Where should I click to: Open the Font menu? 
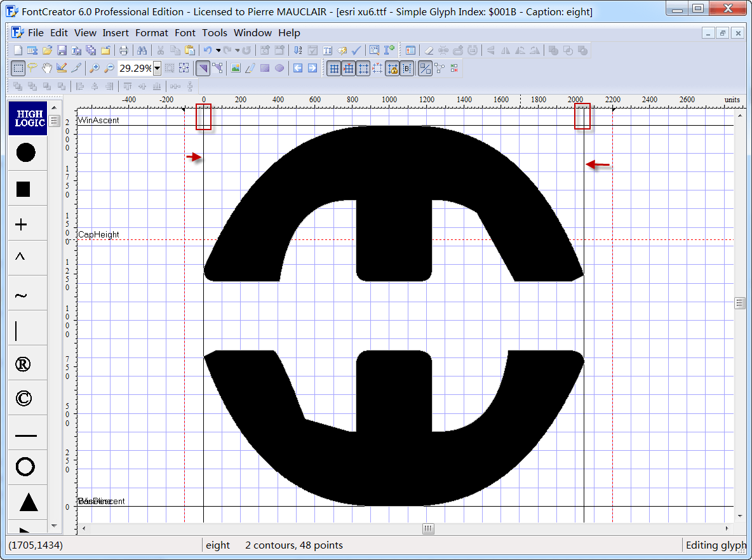185,32
